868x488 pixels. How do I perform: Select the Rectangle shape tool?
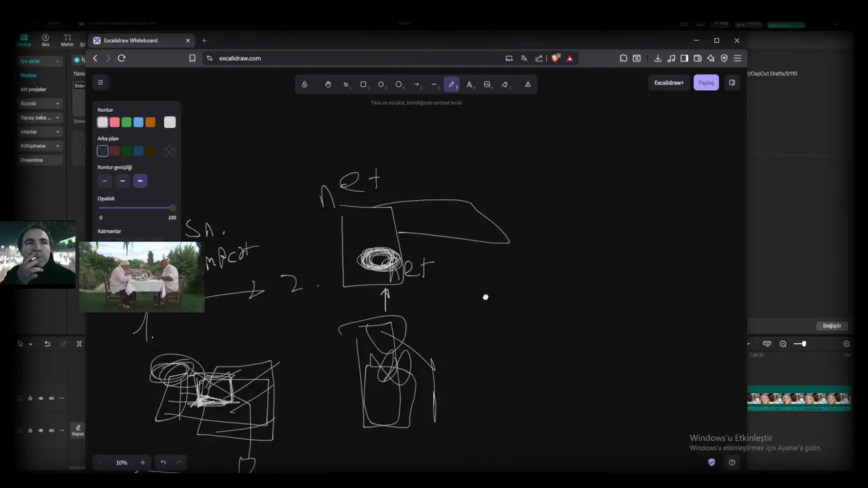[x=363, y=85]
